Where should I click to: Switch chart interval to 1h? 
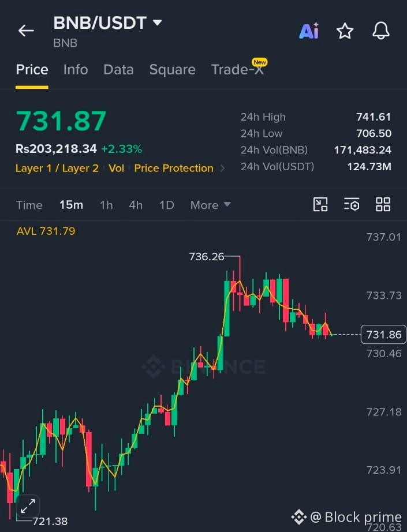point(106,205)
